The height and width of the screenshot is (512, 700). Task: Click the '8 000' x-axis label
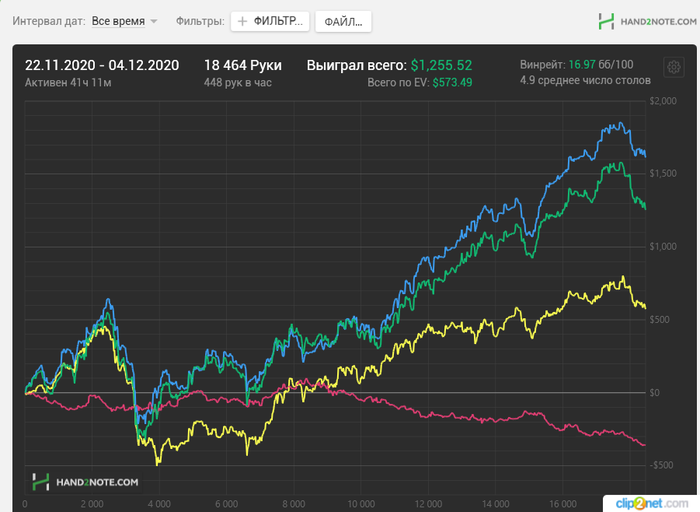pos(294,504)
